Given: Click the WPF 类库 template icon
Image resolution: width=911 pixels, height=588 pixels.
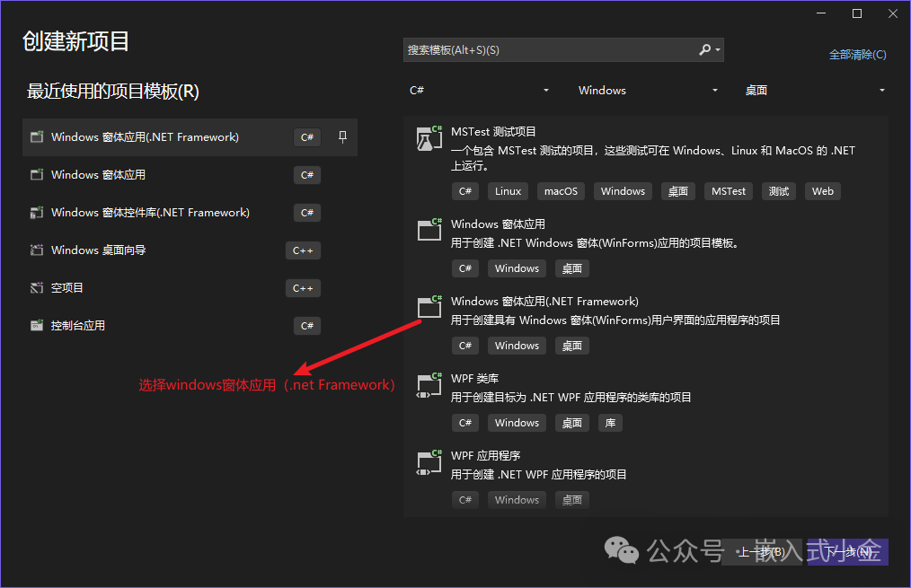Looking at the screenshot, I should [429, 385].
